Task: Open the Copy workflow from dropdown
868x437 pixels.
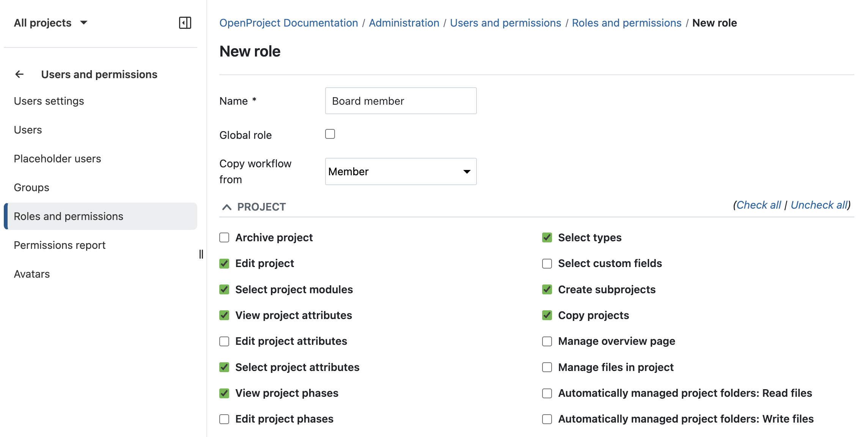Action: [401, 171]
